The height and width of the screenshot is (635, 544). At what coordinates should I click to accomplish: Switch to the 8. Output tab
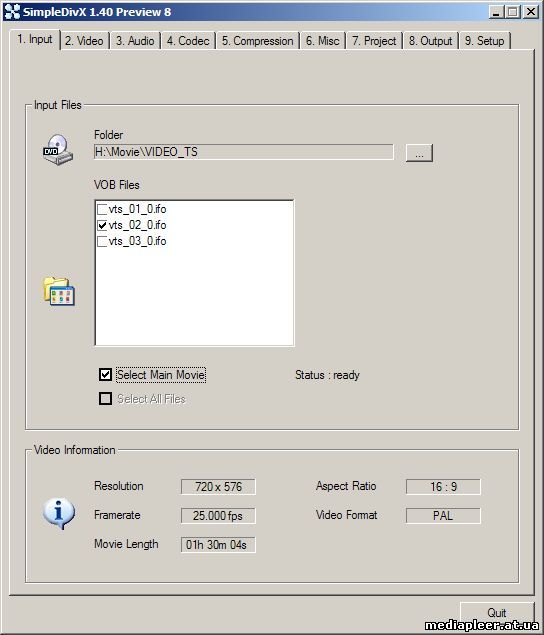[x=431, y=41]
